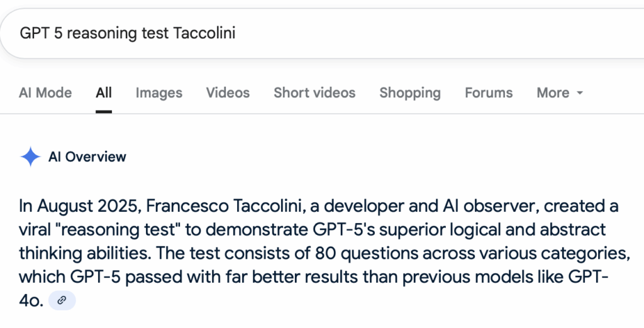The image size is (644, 328).
Task: Expand the More search filters menu
Action: (560, 93)
